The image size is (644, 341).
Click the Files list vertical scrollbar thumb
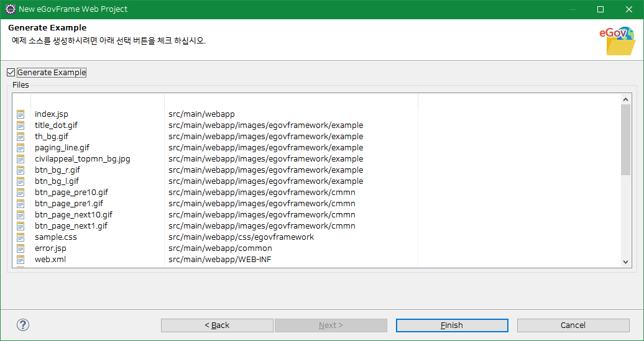tap(625, 140)
